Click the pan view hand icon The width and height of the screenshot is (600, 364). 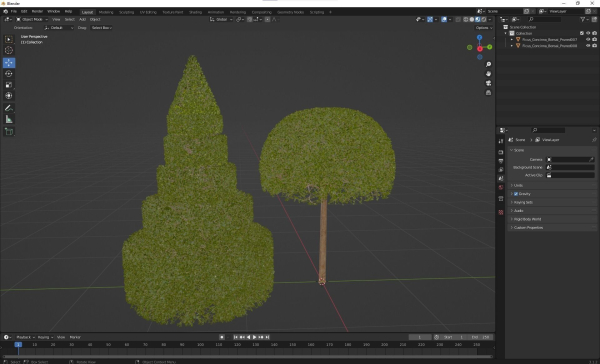tap(488, 73)
